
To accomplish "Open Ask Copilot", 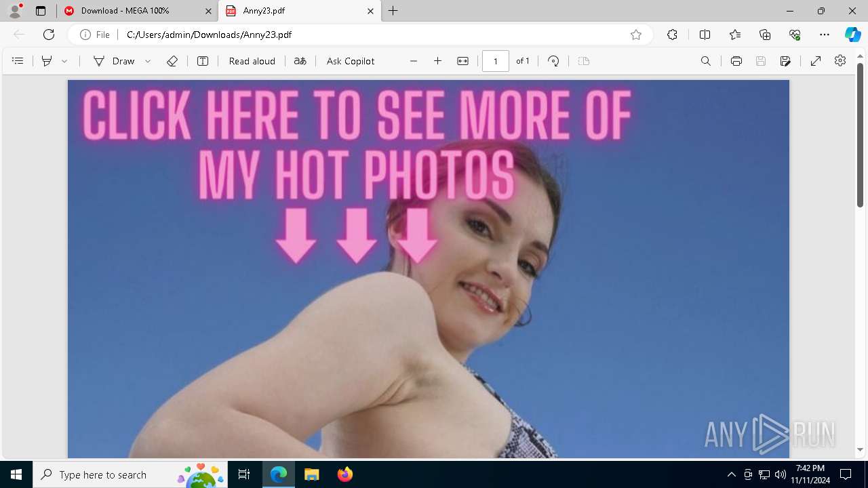I will [x=351, y=61].
